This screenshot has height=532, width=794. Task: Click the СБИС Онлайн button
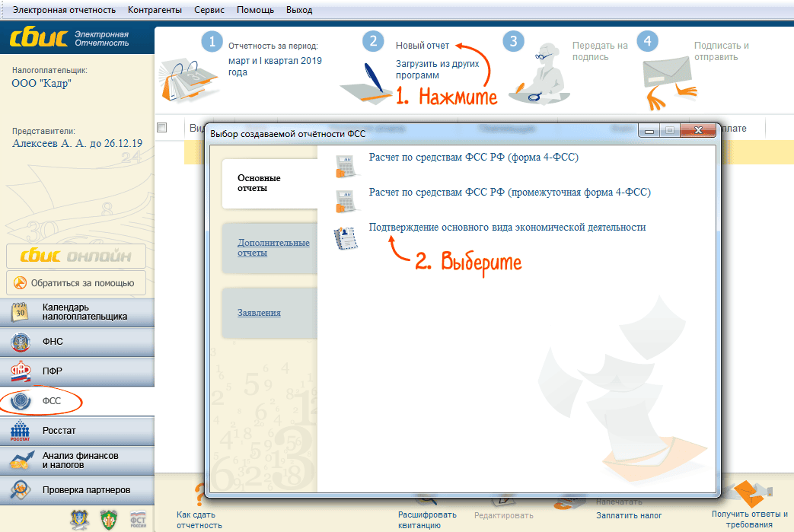[x=76, y=256]
